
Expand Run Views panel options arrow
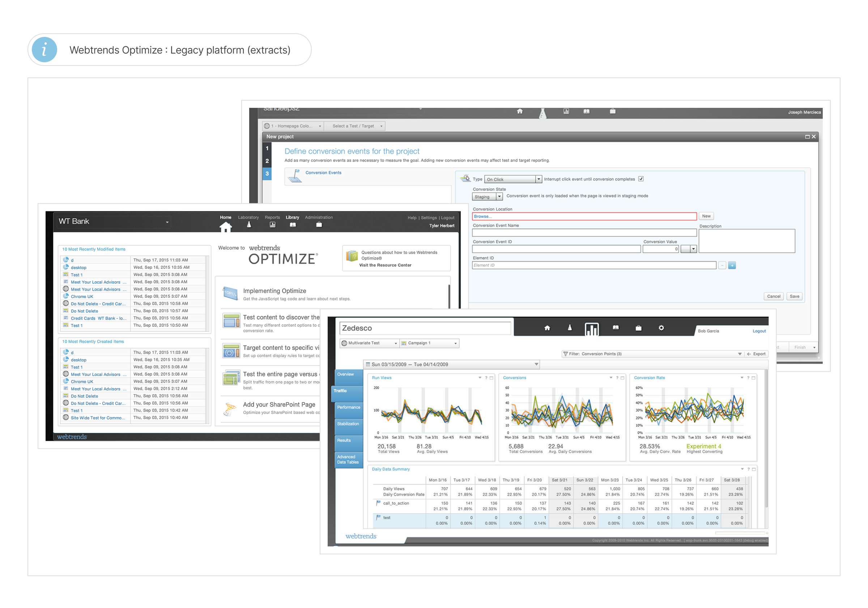click(x=480, y=378)
